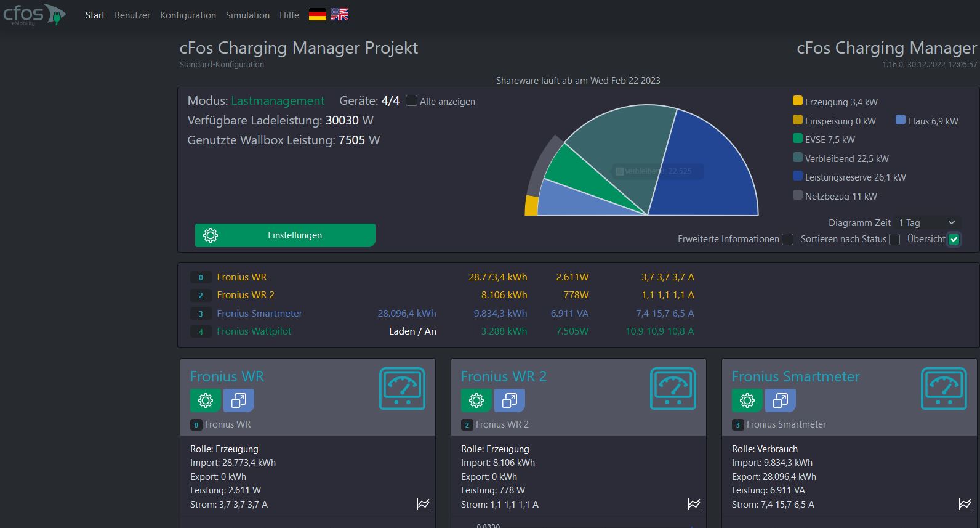980x528 pixels.
Task: Open the Diagramm Zeit dropdown
Action: pos(926,222)
